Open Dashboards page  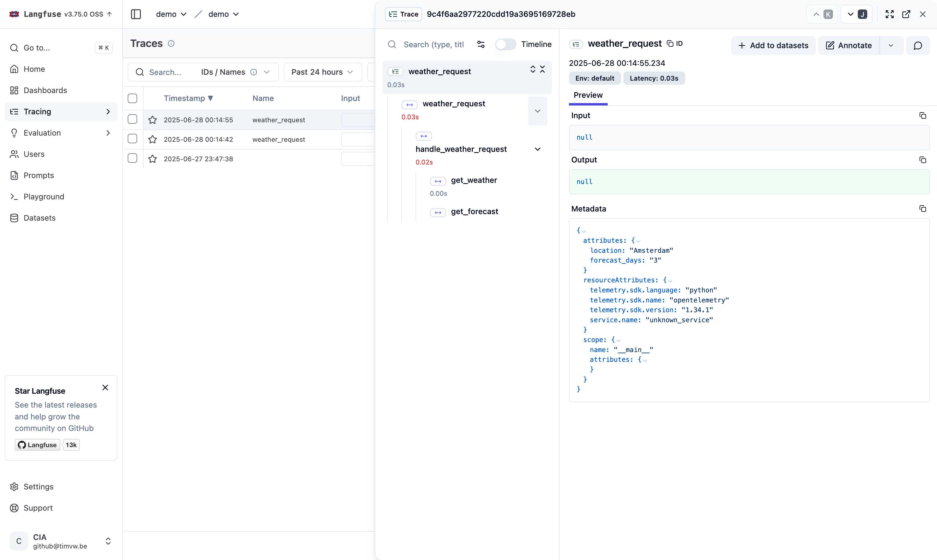tap(61, 90)
